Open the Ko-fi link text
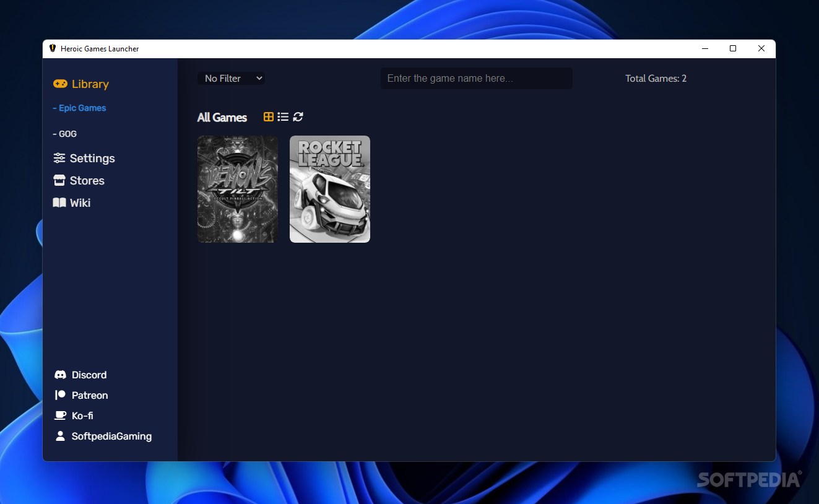 82,415
